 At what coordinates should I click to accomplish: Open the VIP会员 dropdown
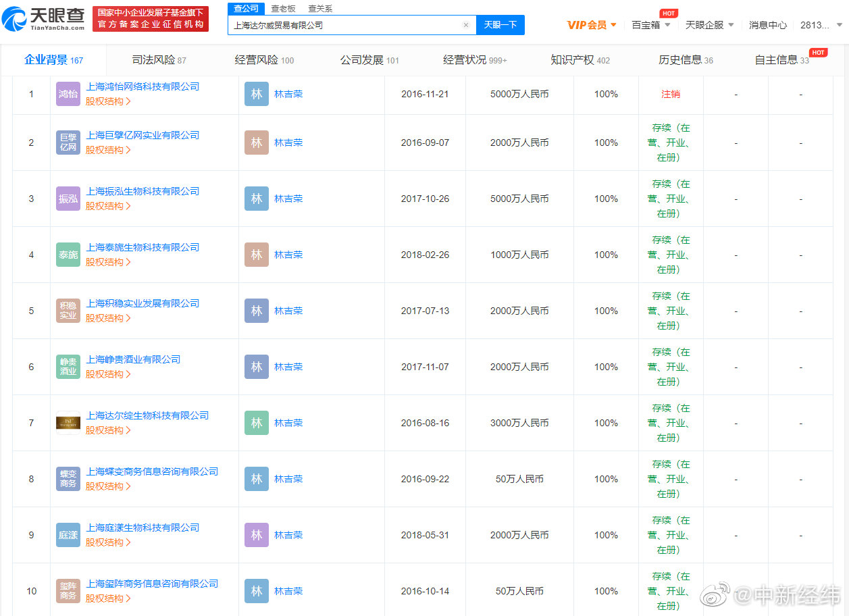[x=592, y=24]
